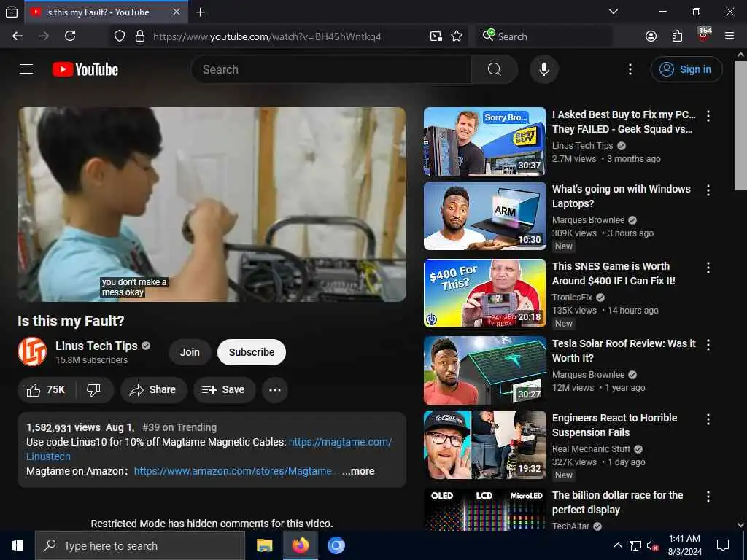Open options menu for perfect display video

[x=708, y=497]
